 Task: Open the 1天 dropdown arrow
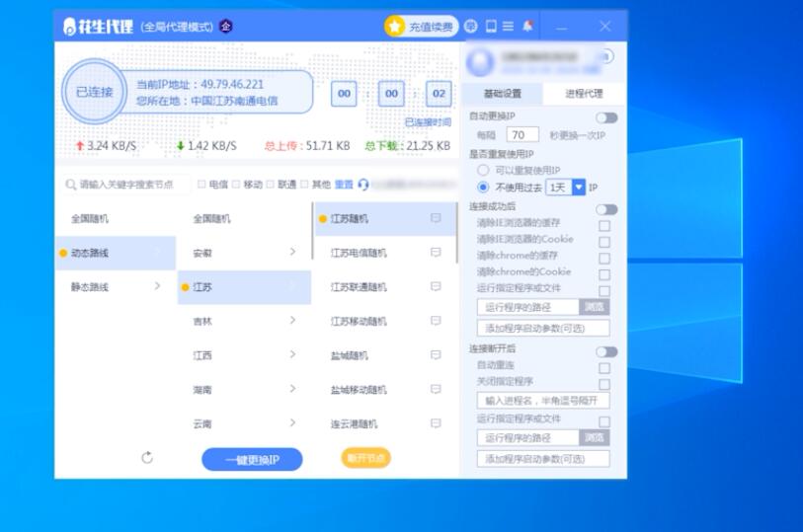coord(579,188)
